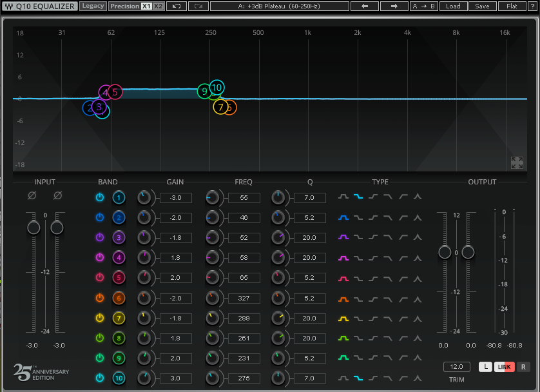540x392 pixels.
Task: Open preset menu showing +3dB Plateau
Action: [279, 6]
